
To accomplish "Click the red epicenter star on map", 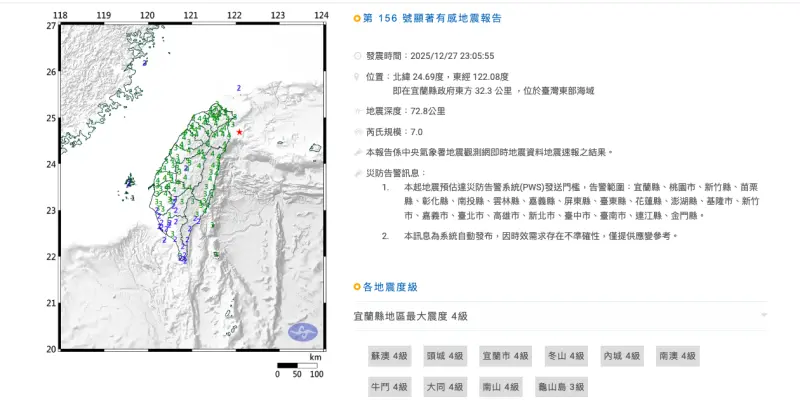I will [x=240, y=132].
